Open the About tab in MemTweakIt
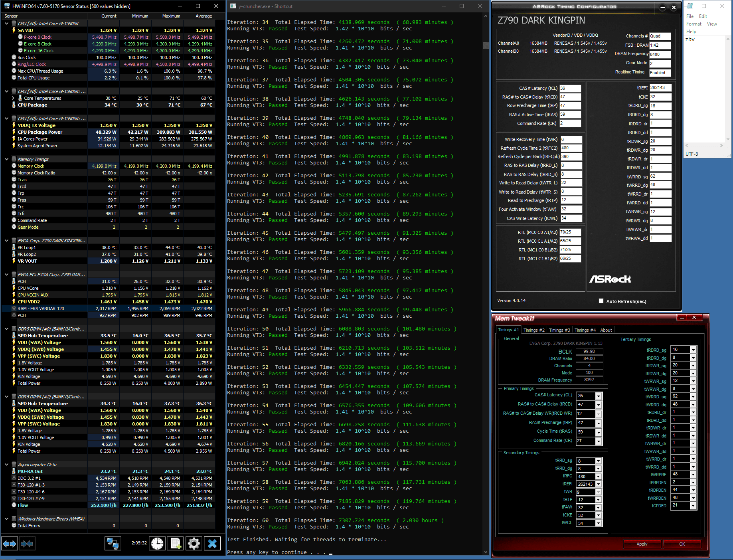733x560 pixels. coord(606,330)
